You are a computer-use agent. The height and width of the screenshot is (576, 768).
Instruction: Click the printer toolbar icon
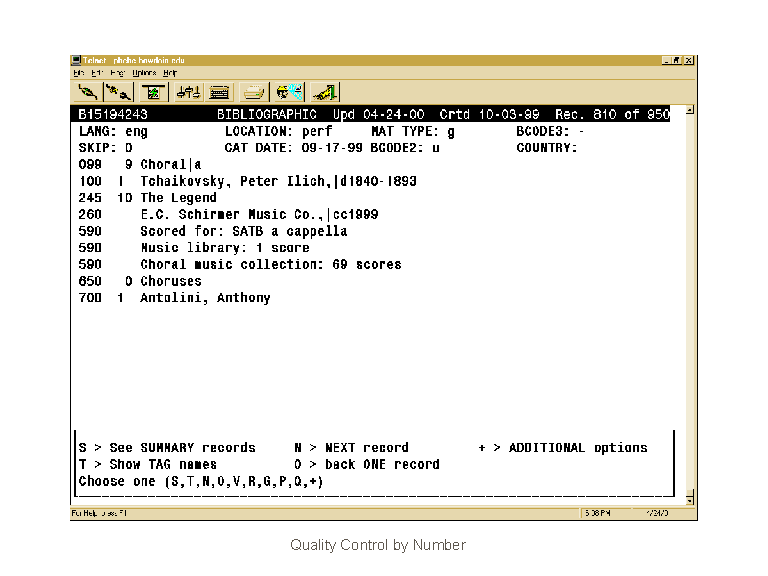pos(254,92)
